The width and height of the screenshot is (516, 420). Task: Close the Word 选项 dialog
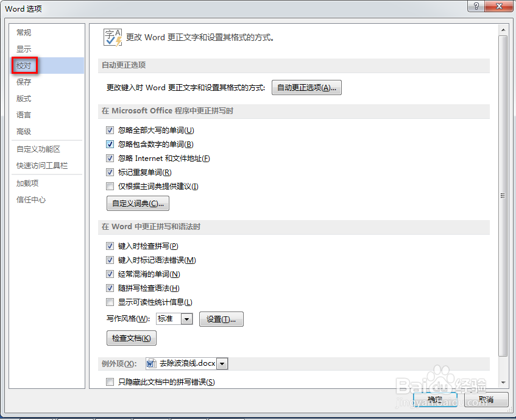coord(499,6)
